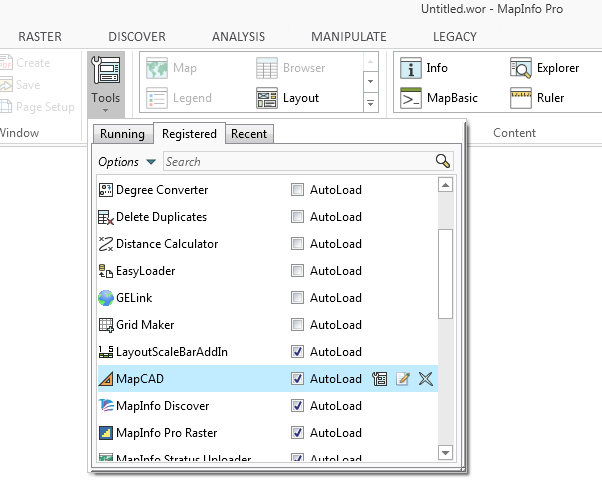Click the tool list scroll up arrow
Viewport: 602px width, 493px height.
coord(445,185)
